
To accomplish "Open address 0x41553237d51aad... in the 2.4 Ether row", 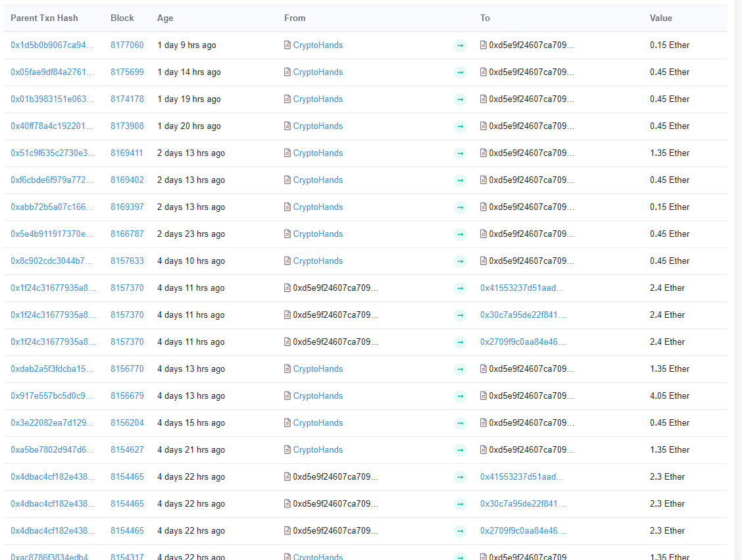I will point(522,288).
